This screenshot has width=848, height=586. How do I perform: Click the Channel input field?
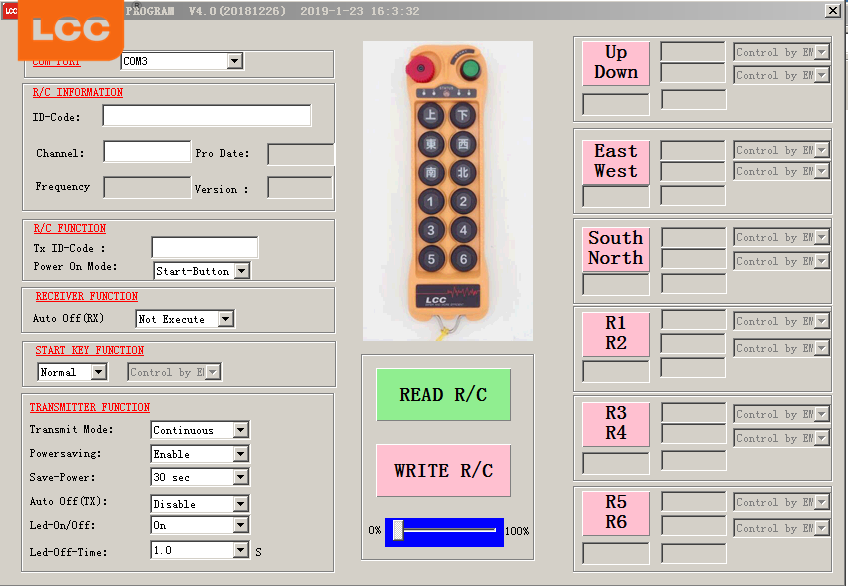(147, 152)
